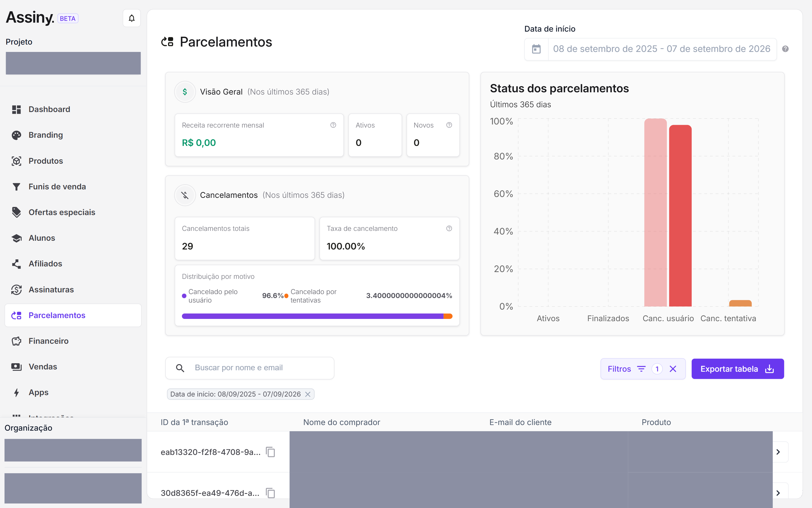Click help icon on Novos card
The width and height of the screenshot is (812, 508).
click(449, 125)
